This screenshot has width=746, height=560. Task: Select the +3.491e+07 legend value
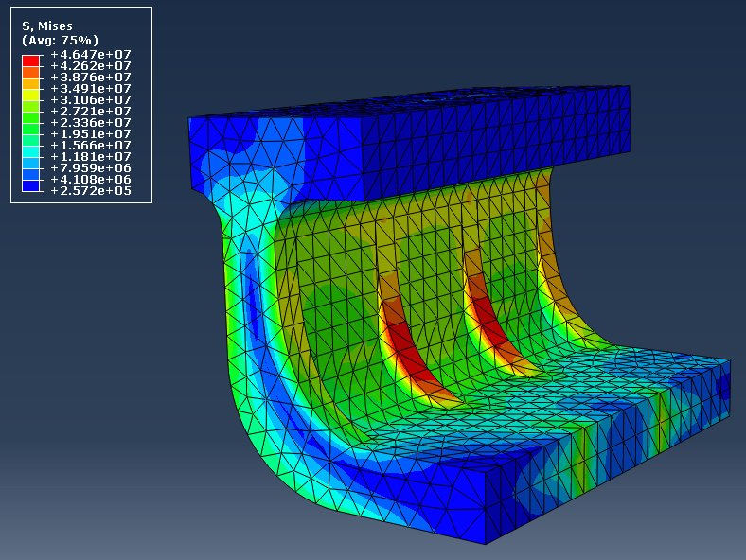tap(90, 88)
